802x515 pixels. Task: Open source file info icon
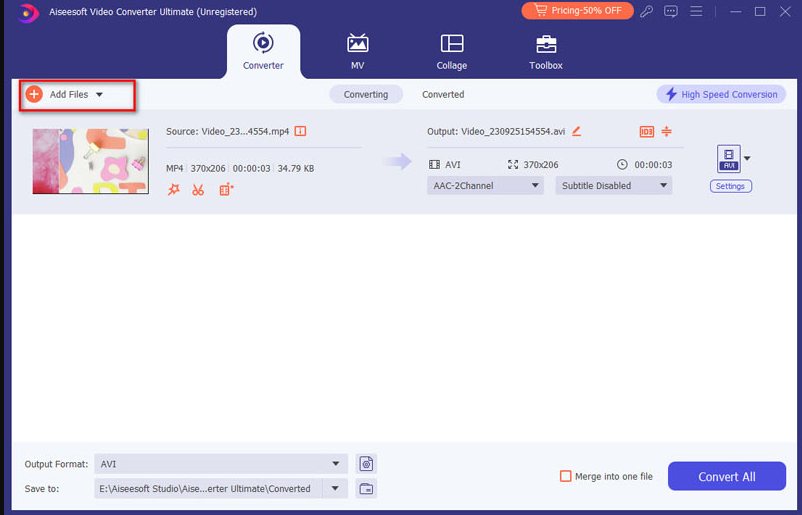[x=300, y=131]
